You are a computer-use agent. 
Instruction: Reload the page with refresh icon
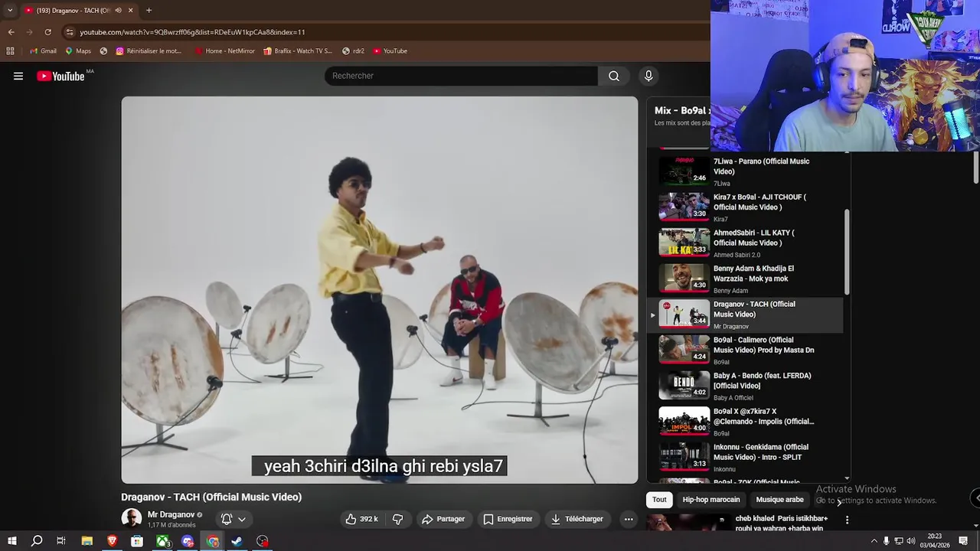[x=47, y=32]
